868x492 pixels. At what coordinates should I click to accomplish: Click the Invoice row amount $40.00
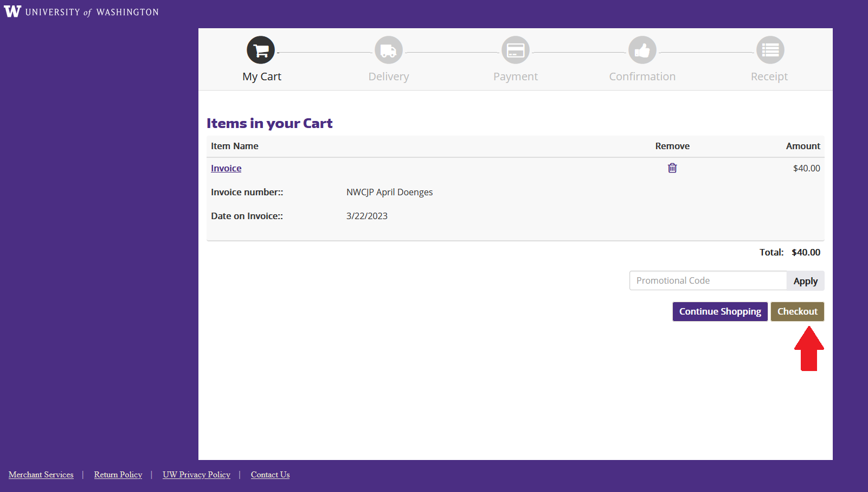point(807,168)
